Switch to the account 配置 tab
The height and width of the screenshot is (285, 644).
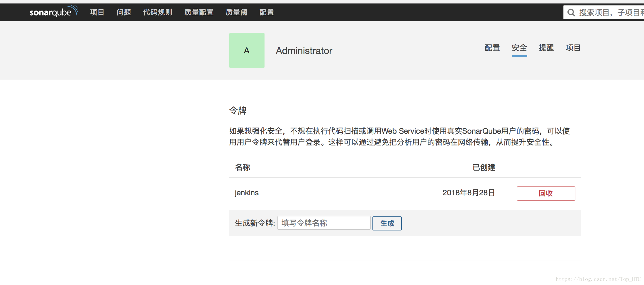click(492, 48)
